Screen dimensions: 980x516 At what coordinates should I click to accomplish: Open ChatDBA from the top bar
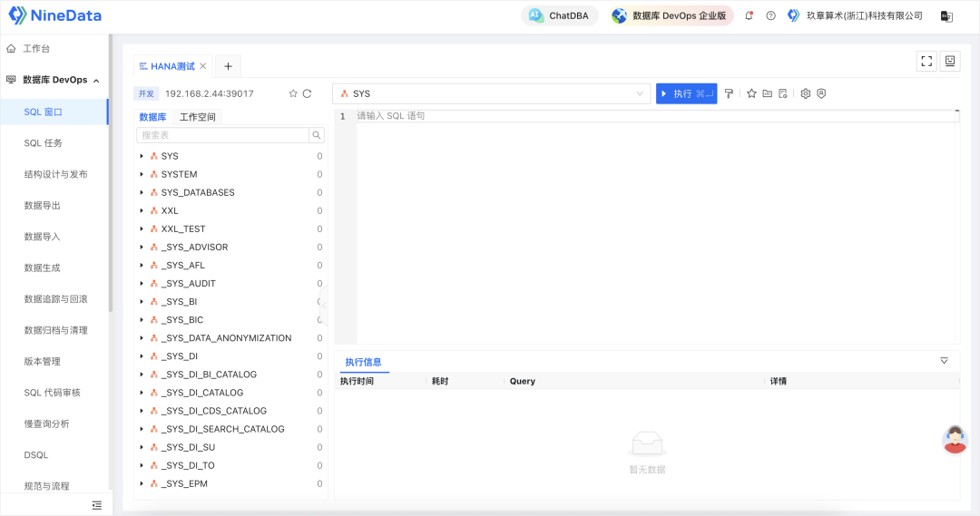point(560,15)
